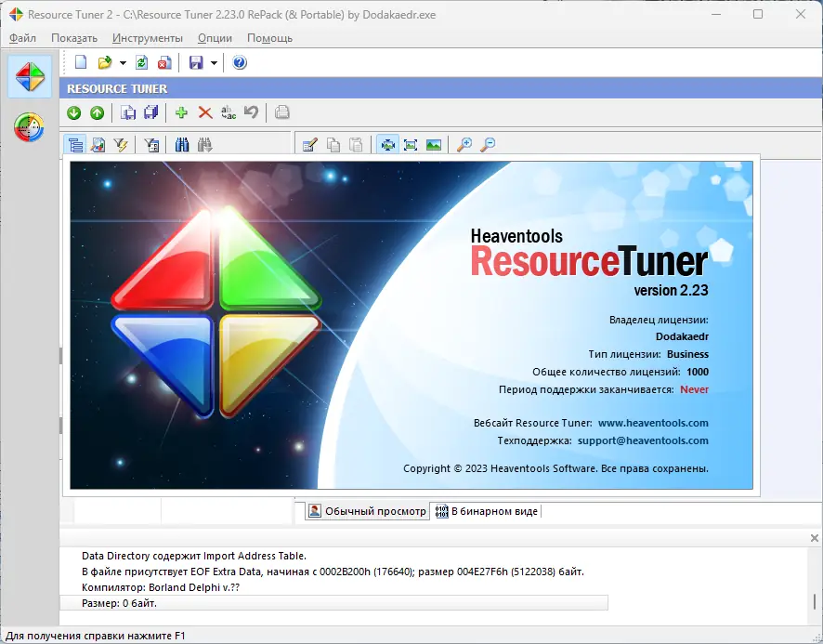Open the Опции menu
The height and width of the screenshot is (644, 823).
tap(215, 38)
